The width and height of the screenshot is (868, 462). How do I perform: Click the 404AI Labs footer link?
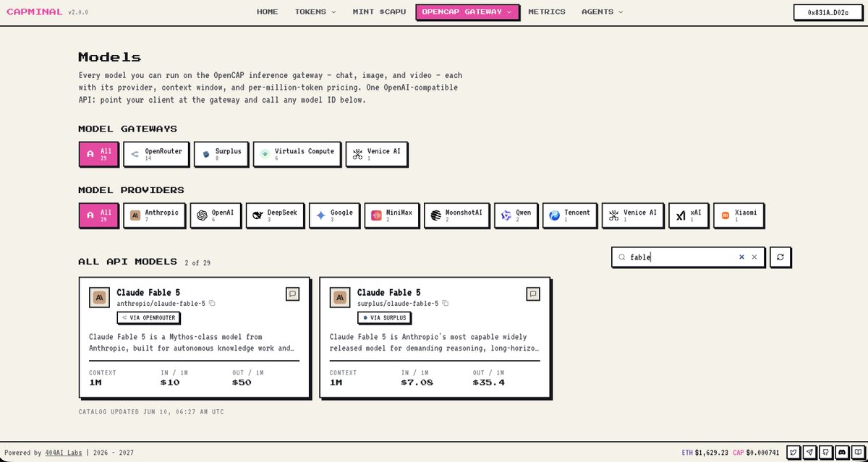[x=64, y=453]
